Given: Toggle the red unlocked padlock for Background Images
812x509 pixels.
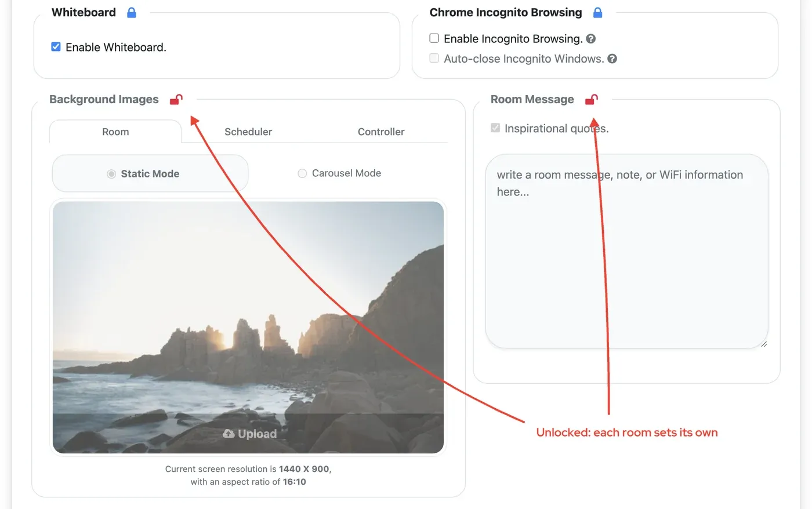Looking at the screenshot, I should 176,99.
